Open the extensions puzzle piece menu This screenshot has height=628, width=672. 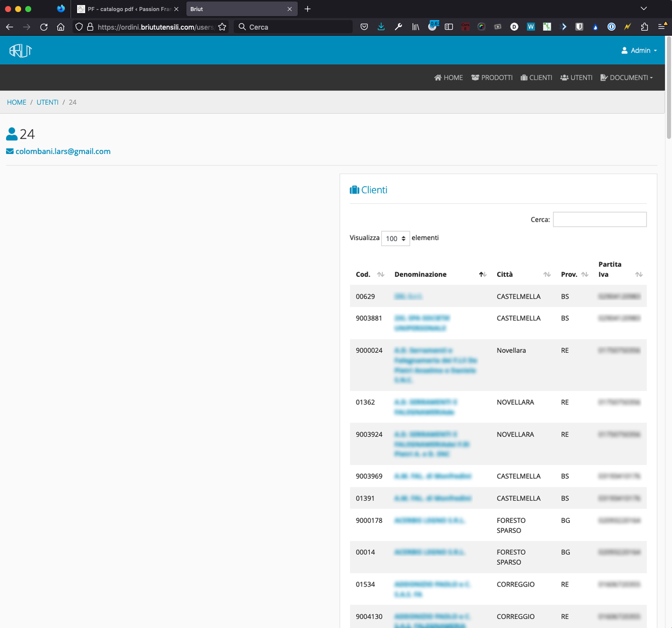pyautogui.click(x=645, y=27)
